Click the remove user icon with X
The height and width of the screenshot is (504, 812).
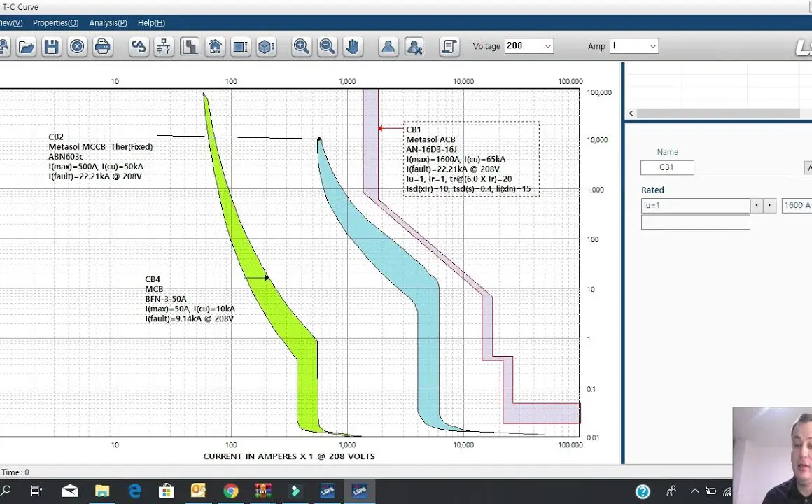pos(414,47)
